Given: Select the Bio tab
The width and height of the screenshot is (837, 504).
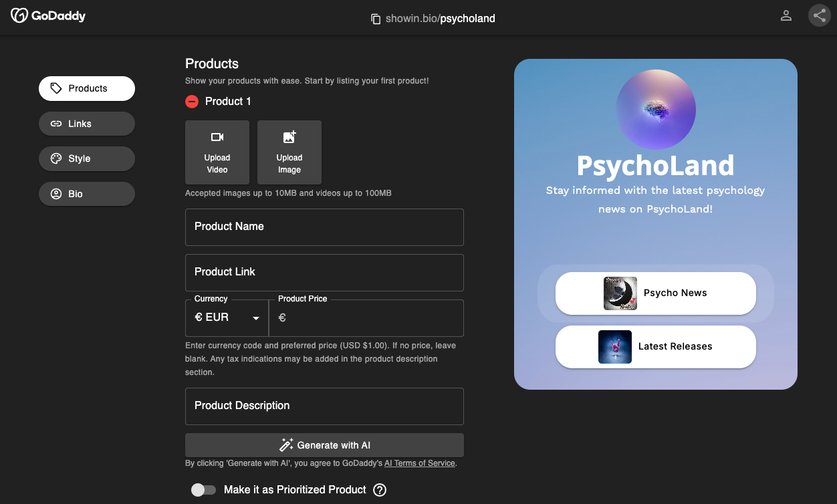Looking at the screenshot, I should point(87,194).
